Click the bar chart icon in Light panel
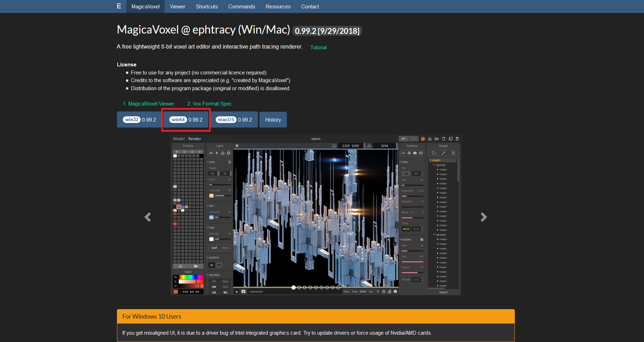This screenshot has width=644, height=342. [x=223, y=153]
